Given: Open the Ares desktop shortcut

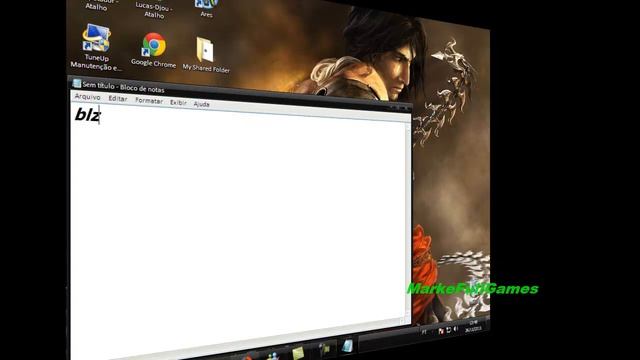Looking at the screenshot, I should tap(206, 9).
